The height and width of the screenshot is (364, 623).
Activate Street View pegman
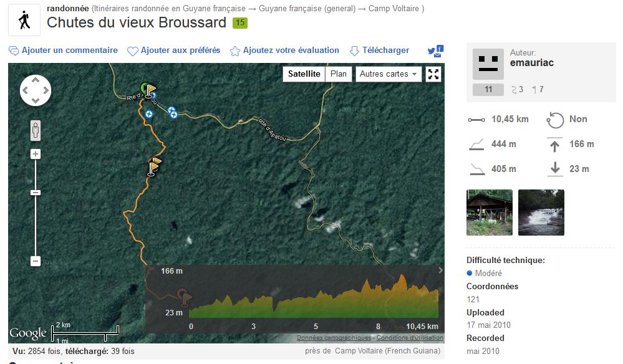36,131
